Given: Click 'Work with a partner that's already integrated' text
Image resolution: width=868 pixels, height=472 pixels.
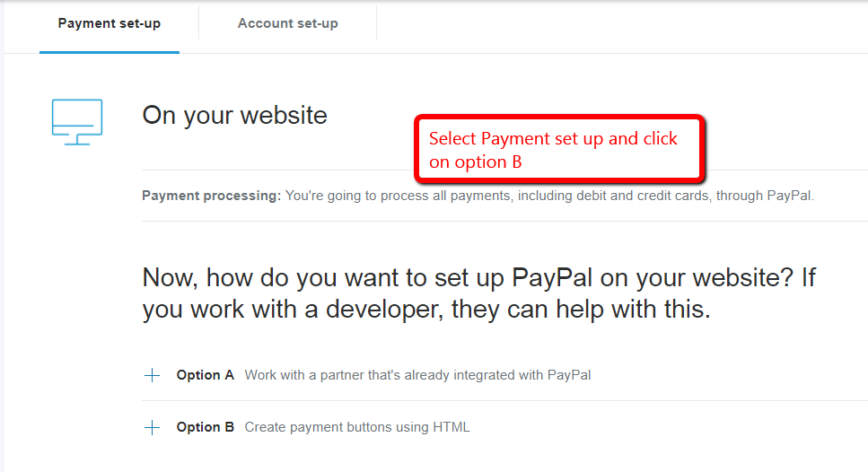Looking at the screenshot, I should pos(417,375).
